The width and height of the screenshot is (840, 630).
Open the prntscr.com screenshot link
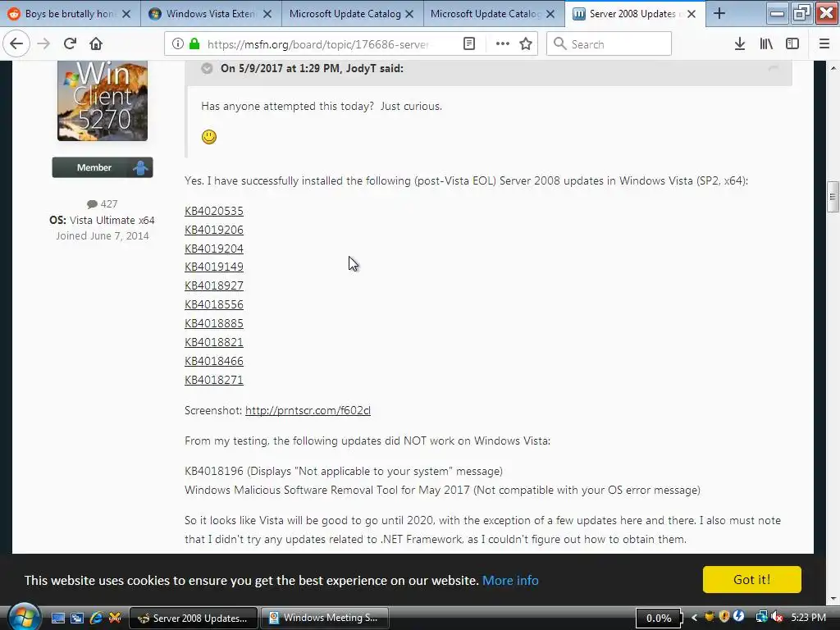[308, 410]
